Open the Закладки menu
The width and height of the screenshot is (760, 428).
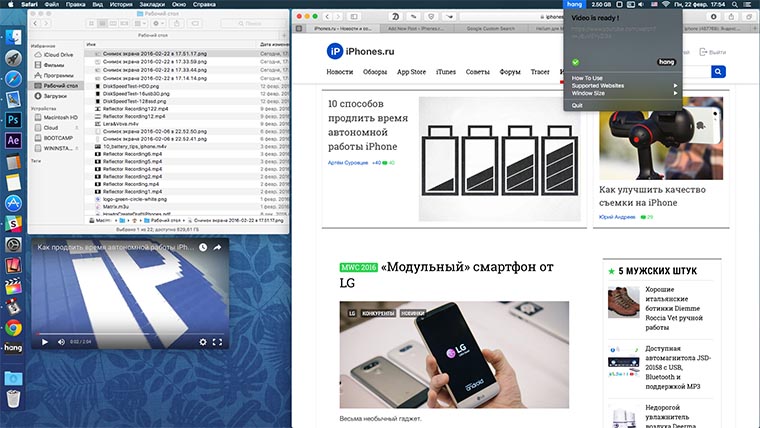point(152,4)
